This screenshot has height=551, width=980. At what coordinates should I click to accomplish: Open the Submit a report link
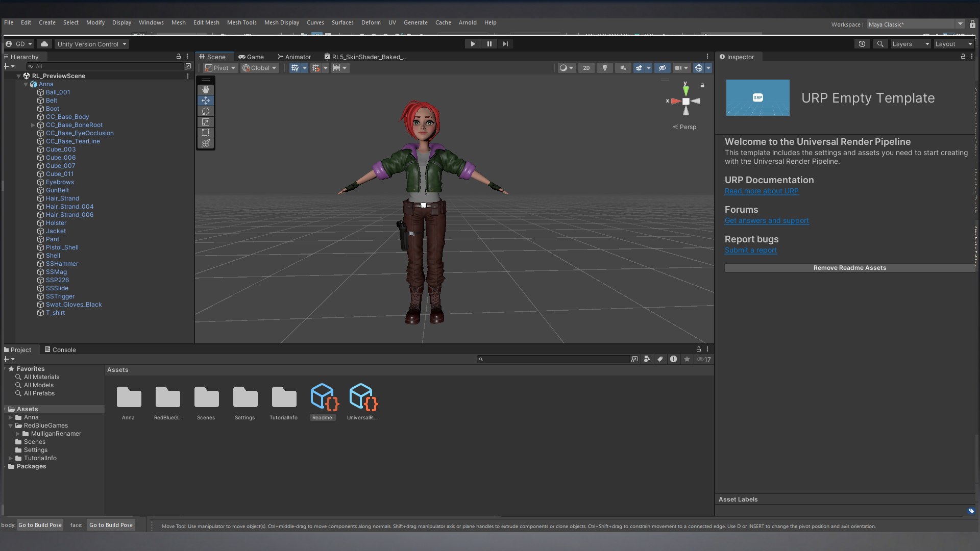point(751,250)
